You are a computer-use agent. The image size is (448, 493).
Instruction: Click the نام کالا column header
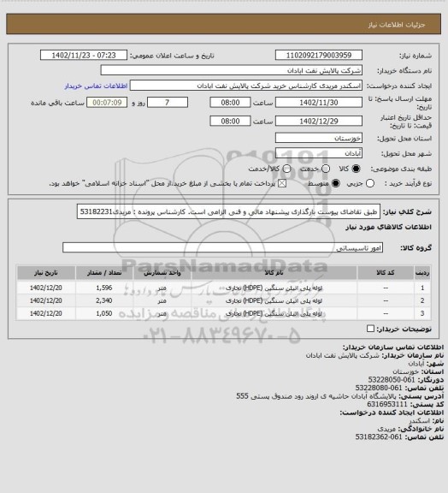[x=274, y=273]
